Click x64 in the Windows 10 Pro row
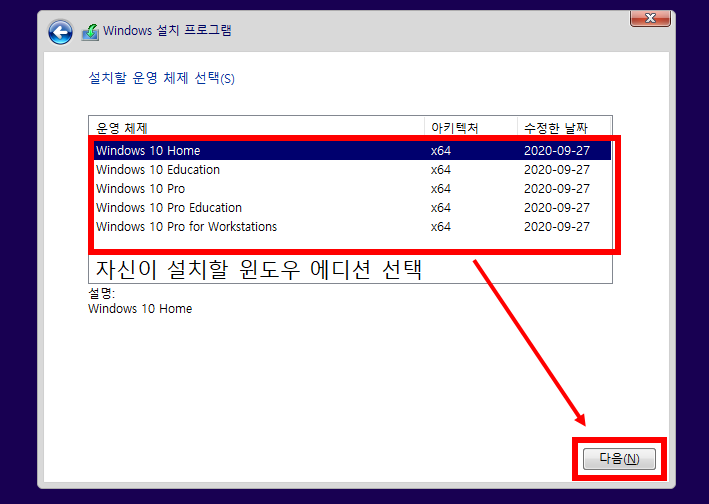709x504 pixels. pyautogui.click(x=440, y=189)
